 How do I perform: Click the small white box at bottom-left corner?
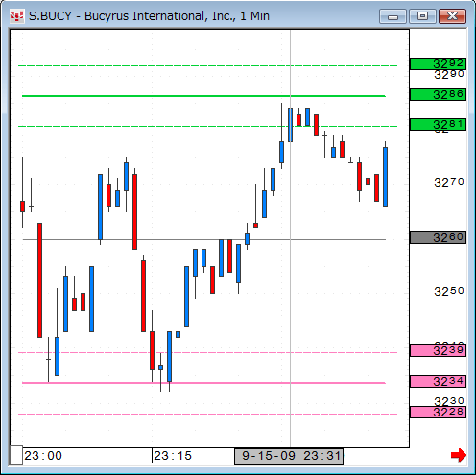[x=16, y=455]
